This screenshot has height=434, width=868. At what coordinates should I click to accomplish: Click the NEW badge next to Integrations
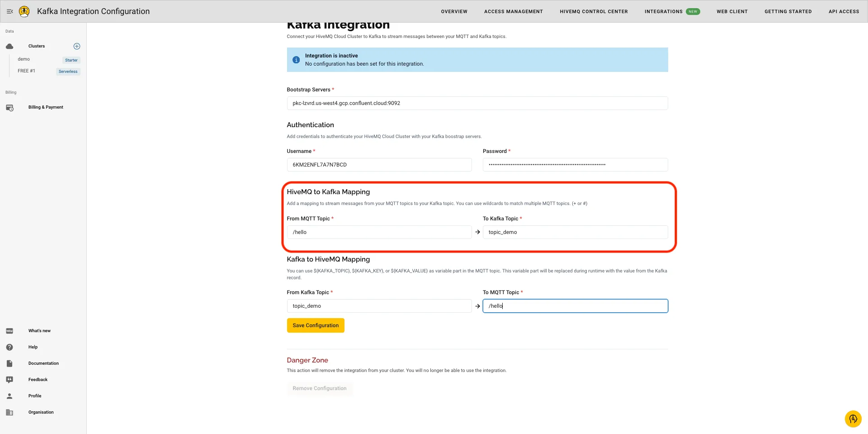pyautogui.click(x=693, y=12)
